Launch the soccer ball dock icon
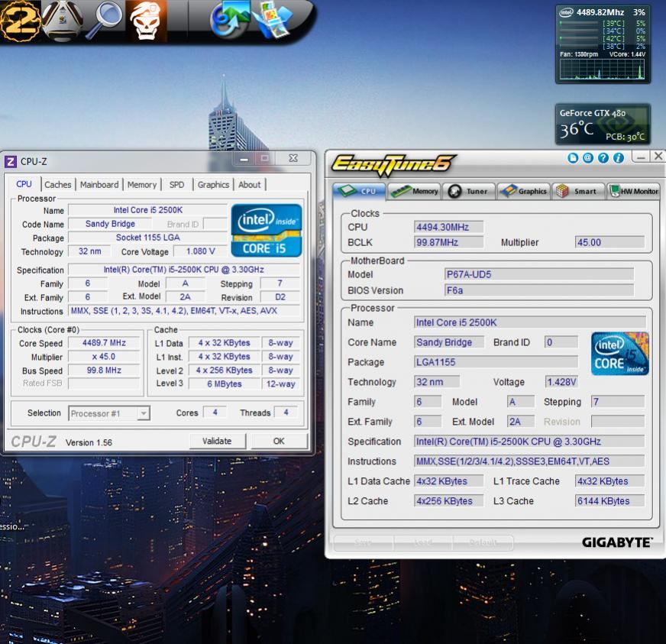Viewport: 666px width, 644px height. 63,21
